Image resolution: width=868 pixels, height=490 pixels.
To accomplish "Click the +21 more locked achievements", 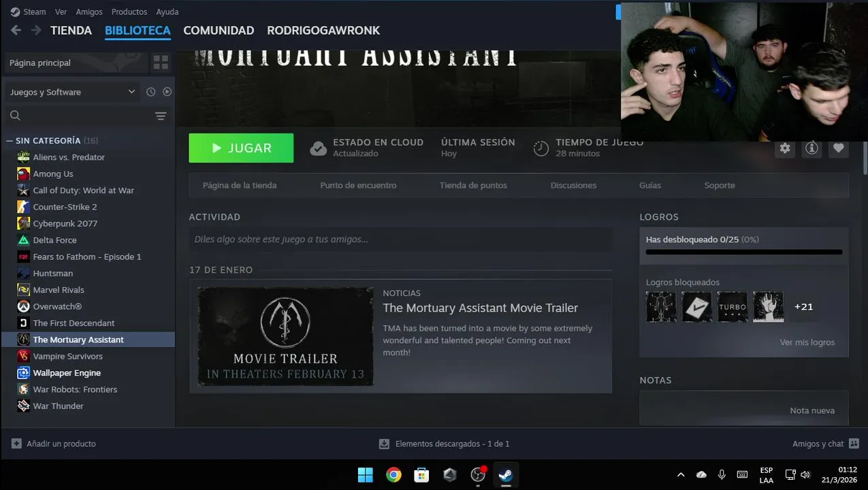I will pos(804,307).
